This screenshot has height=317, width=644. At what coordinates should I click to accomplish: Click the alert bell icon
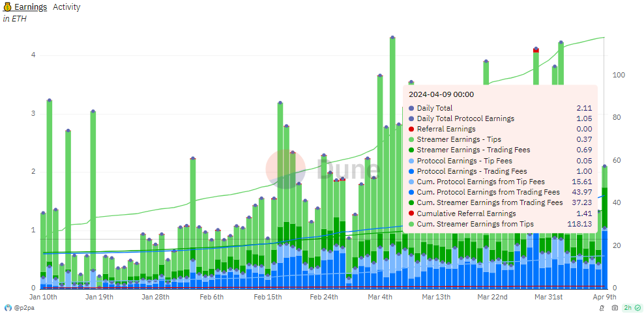pos(602,308)
